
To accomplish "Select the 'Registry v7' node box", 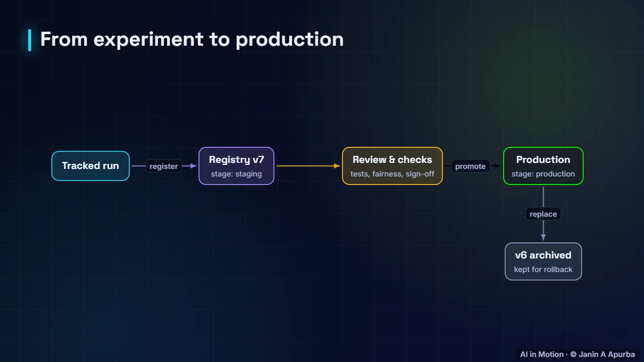I will click(236, 166).
